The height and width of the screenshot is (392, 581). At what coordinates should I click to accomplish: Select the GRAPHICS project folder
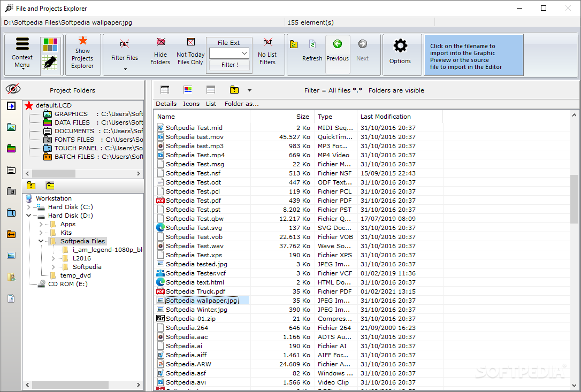click(71, 114)
